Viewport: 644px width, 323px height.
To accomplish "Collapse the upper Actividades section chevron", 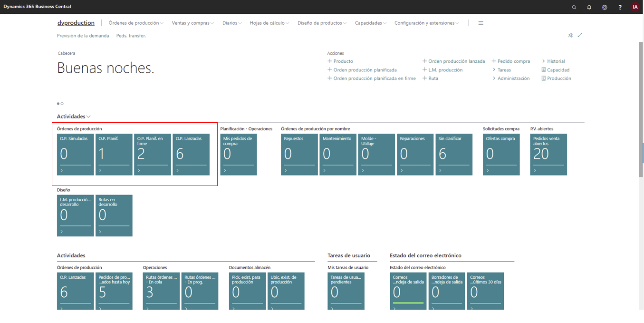I will tap(88, 117).
